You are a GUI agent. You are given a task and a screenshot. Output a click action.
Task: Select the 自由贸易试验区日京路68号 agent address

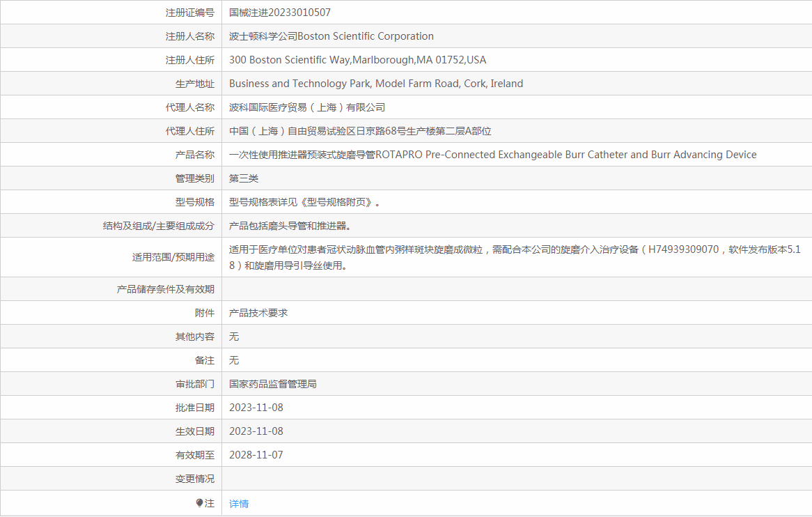(x=360, y=131)
